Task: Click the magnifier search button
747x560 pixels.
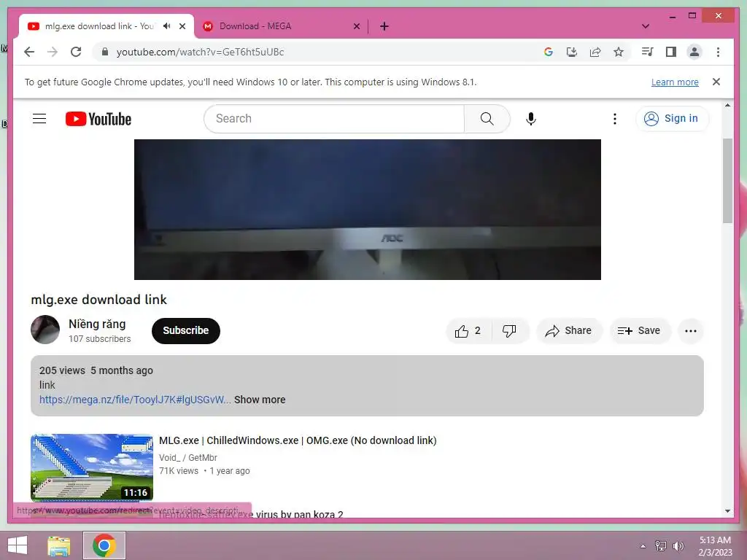Action: (487, 119)
